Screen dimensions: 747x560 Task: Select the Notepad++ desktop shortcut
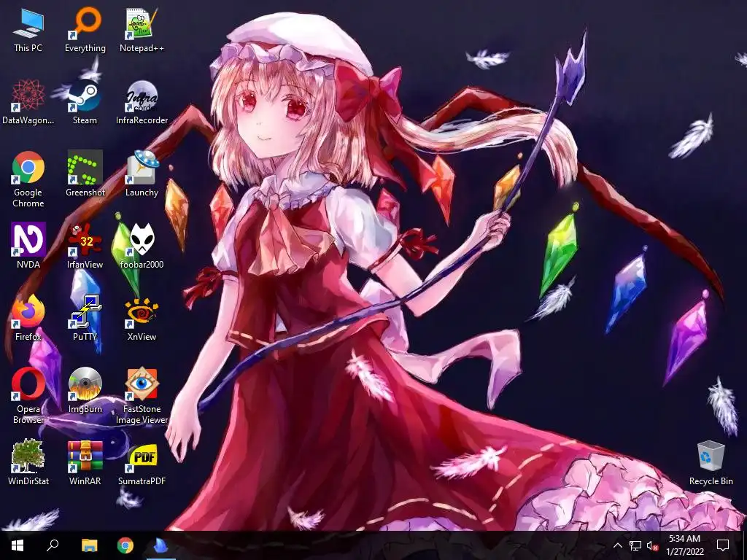[142, 30]
